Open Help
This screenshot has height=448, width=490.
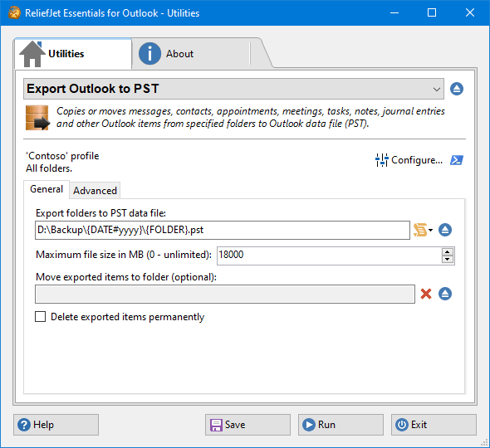(56, 425)
